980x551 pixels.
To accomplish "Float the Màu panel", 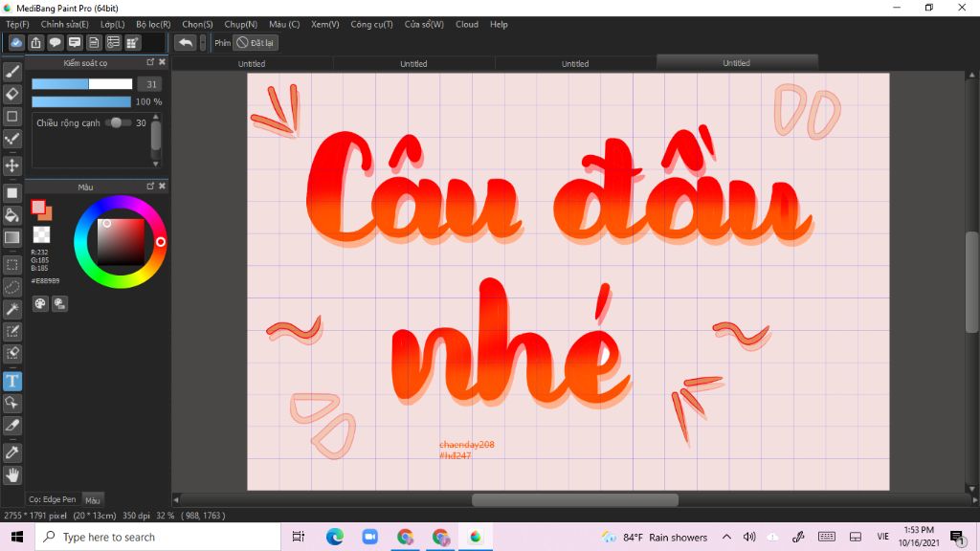I will click(150, 187).
